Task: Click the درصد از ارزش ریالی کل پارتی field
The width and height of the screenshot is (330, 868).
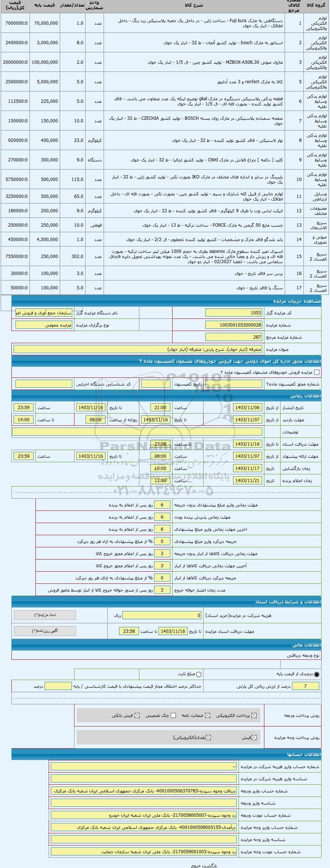Action: [306, 686]
